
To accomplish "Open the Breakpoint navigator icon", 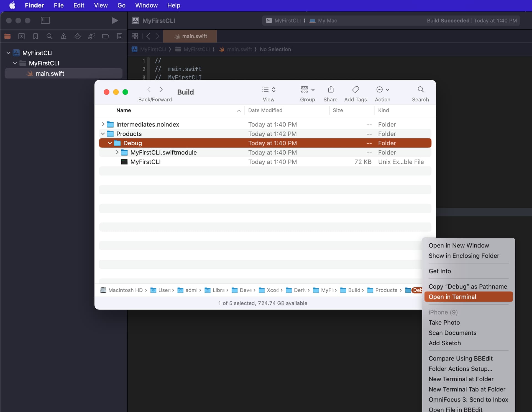I will click(x=105, y=36).
